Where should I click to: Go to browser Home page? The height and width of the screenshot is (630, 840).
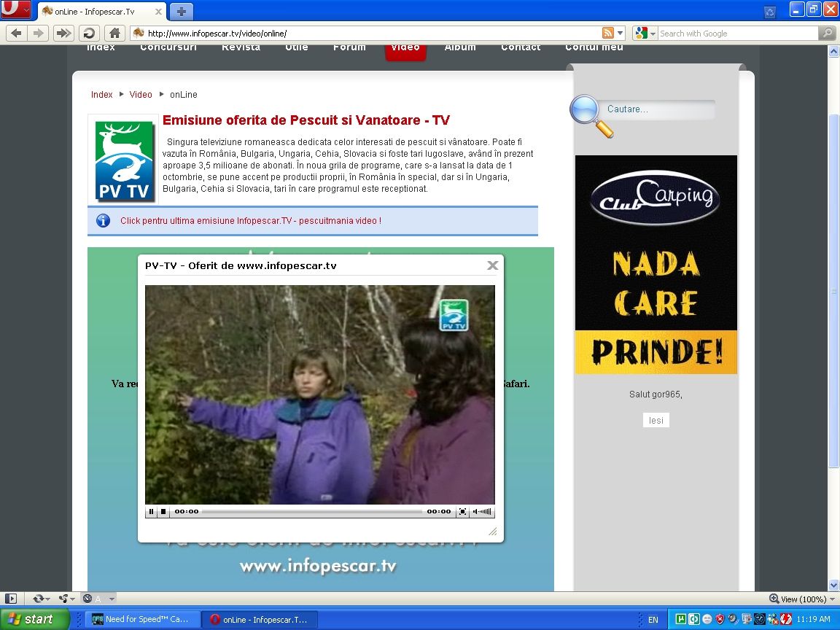pyautogui.click(x=114, y=33)
